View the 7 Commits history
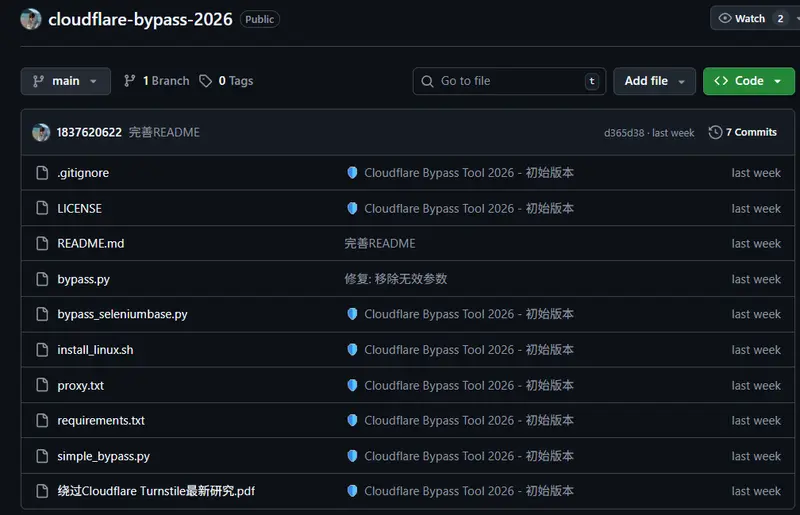 click(x=743, y=132)
